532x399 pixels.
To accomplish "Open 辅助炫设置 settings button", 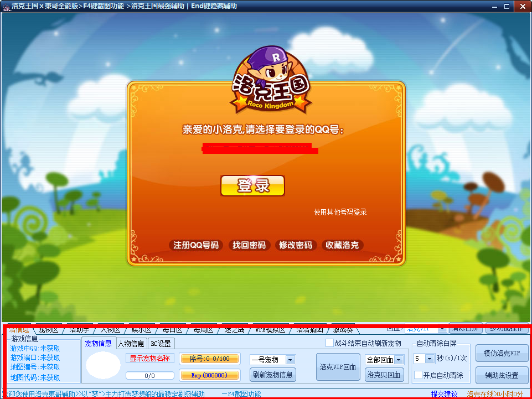I will pos(502,375).
